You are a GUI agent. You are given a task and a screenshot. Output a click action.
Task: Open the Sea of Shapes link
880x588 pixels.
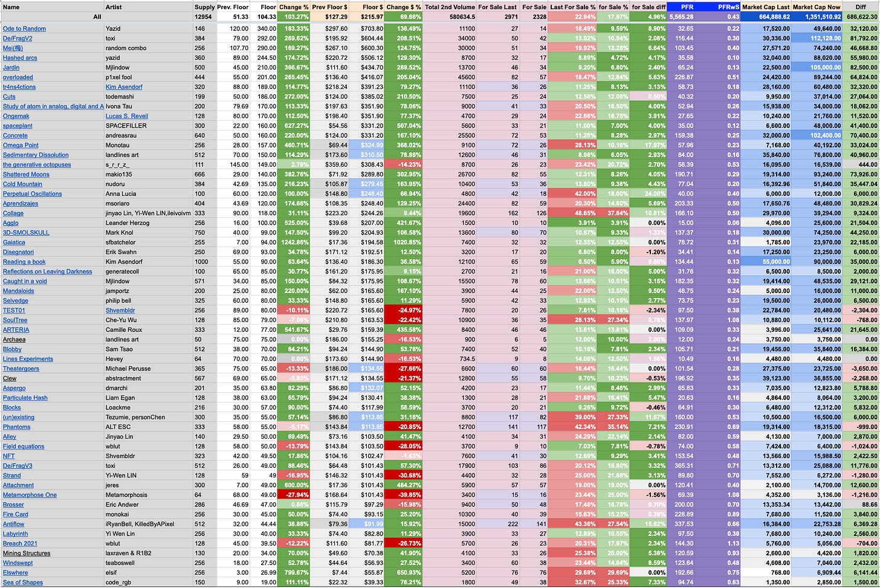[x=23, y=582]
